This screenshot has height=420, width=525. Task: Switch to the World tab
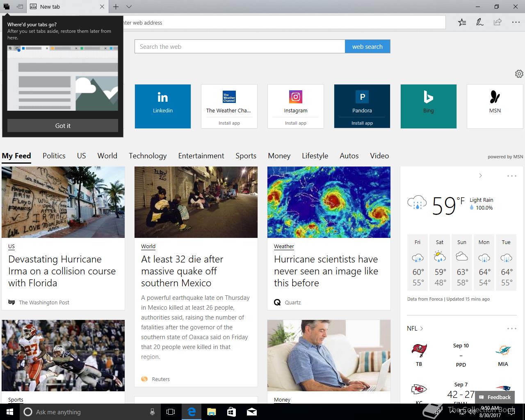click(x=107, y=156)
